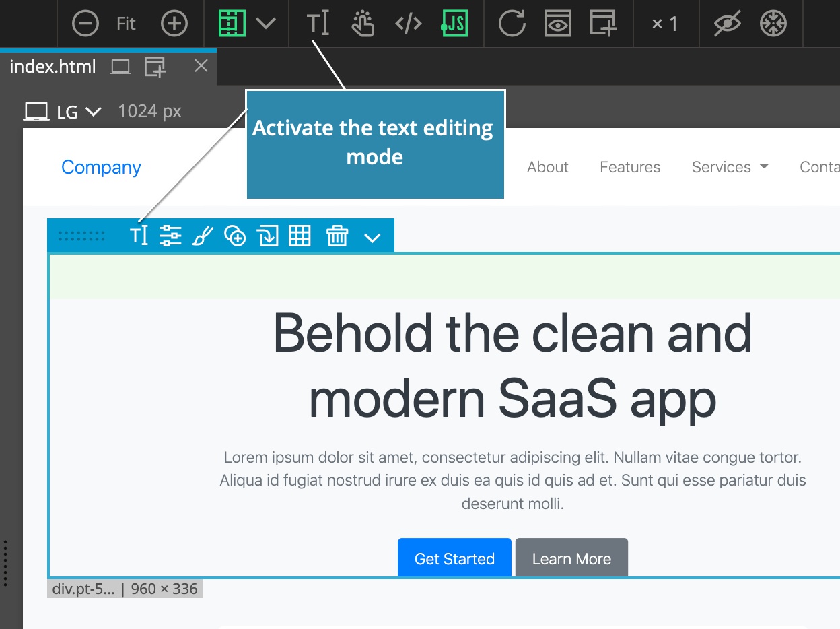Toggle the green page layout icon

tap(232, 24)
